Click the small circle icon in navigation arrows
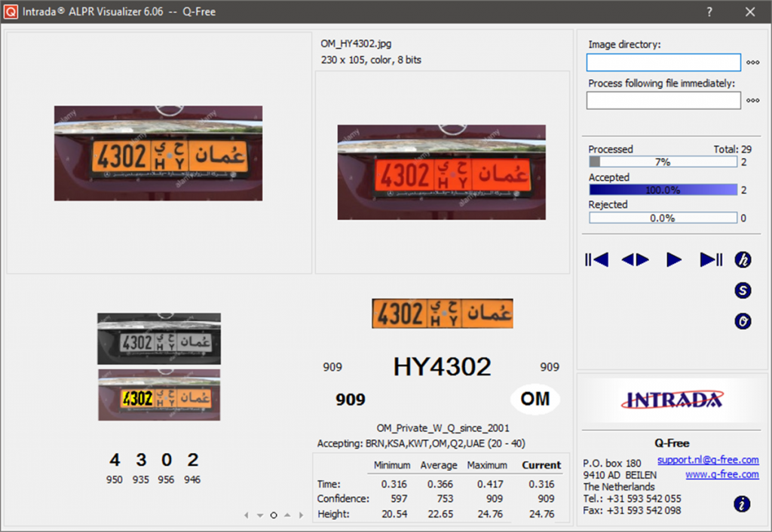The height and width of the screenshot is (532, 772). [274, 515]
